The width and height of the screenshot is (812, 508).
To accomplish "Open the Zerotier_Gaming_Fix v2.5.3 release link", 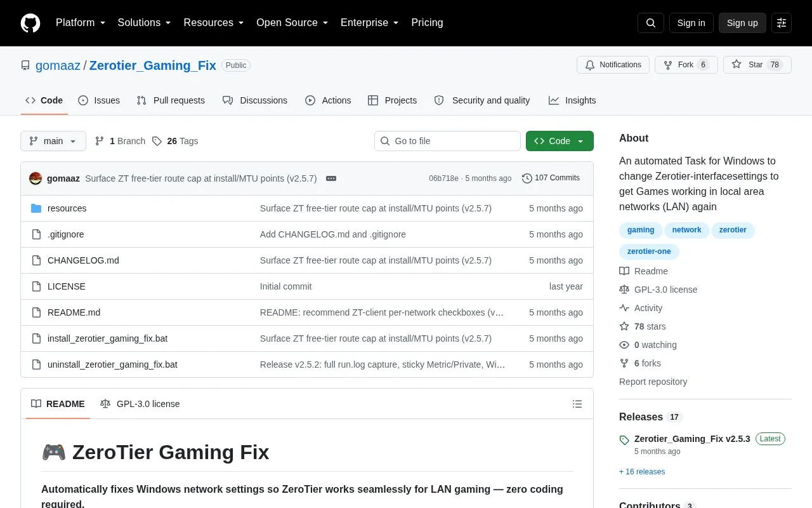I will pyautogui.click(x=692, y=439).
